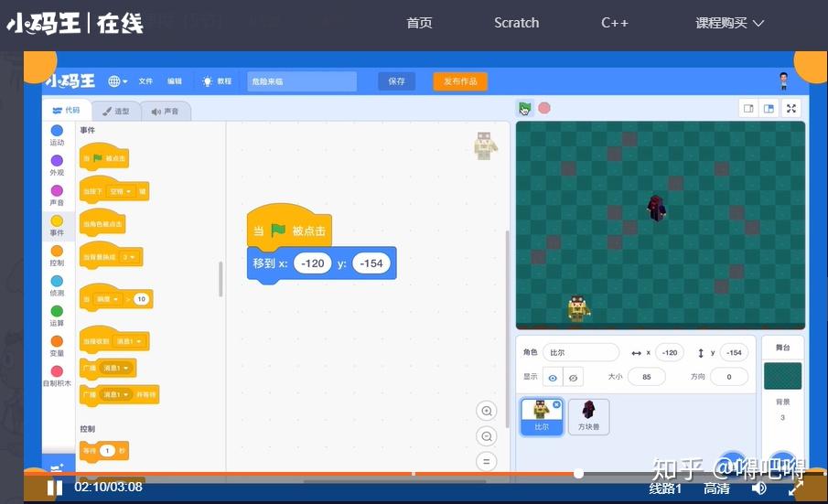The height and width of the screenshot is (504, 828).
Task: Click x value -120 in 移到 block
Action: [313, 263]
